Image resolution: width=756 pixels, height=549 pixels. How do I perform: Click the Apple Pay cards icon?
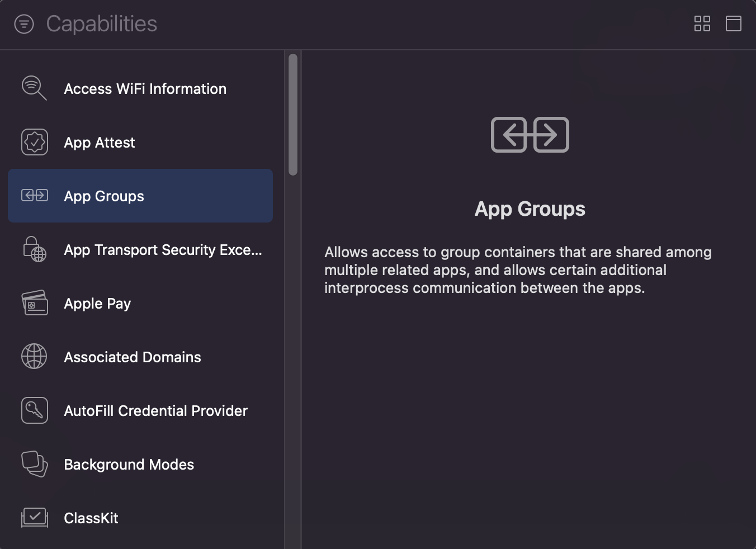[x=35, y=303]
